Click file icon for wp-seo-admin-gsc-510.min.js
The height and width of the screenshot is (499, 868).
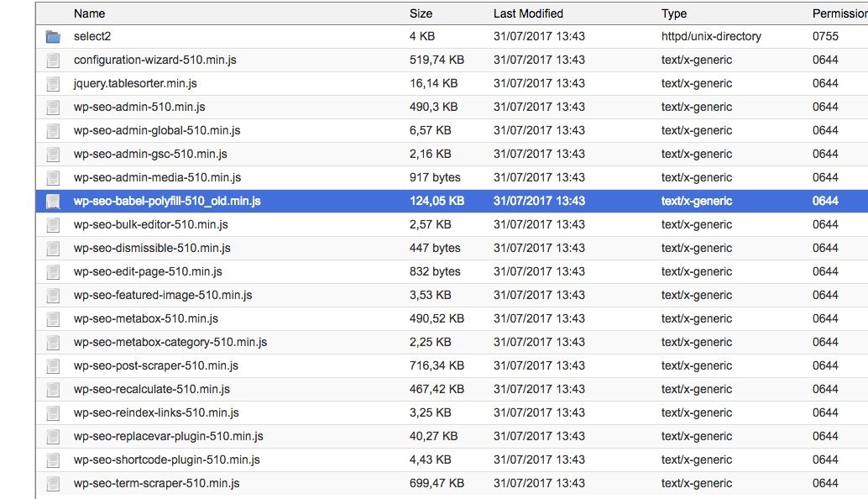tap(53, 154)
